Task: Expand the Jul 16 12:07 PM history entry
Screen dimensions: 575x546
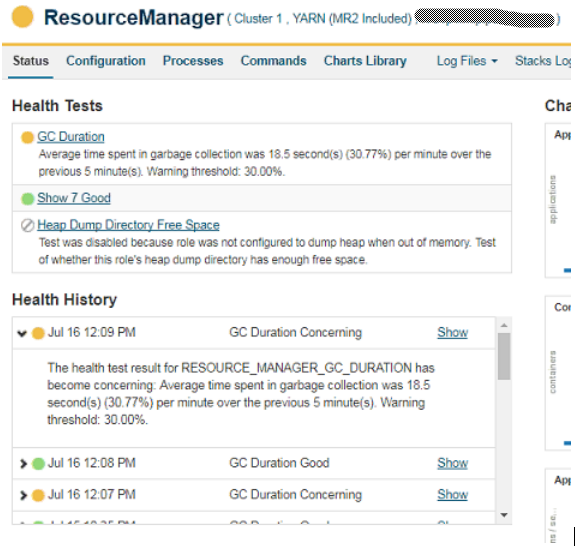Action: pos(23,495)
